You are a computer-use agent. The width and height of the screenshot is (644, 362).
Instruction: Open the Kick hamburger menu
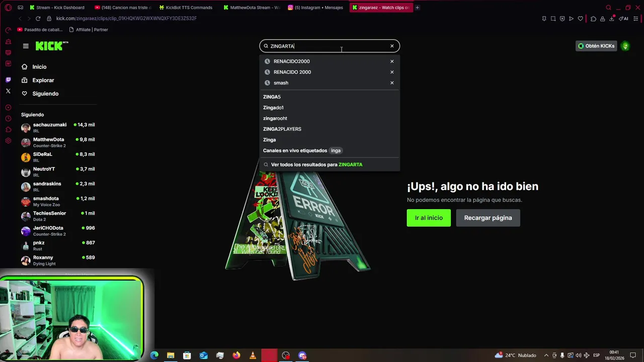26,46
